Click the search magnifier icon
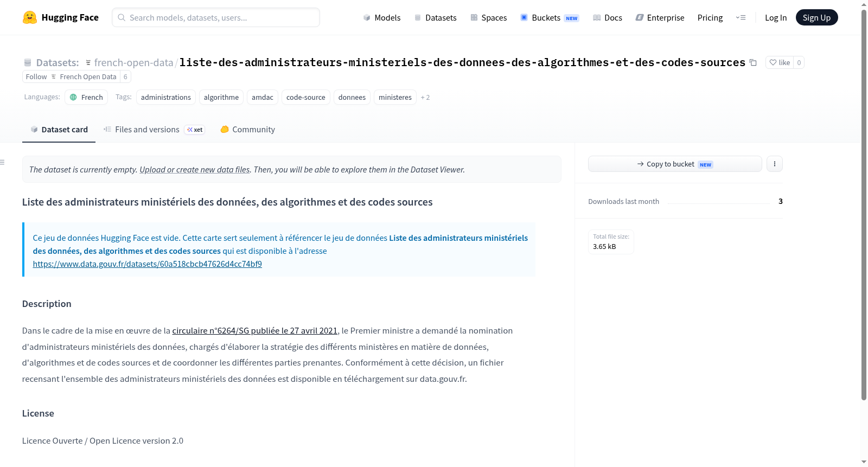The image size is (868, 467). pos(122,17)
